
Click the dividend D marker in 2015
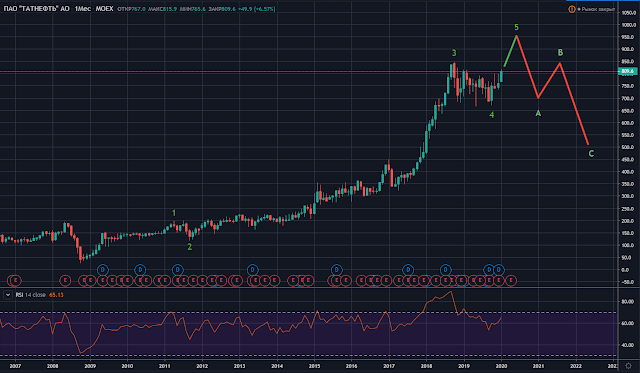click(x=336, y=270)
